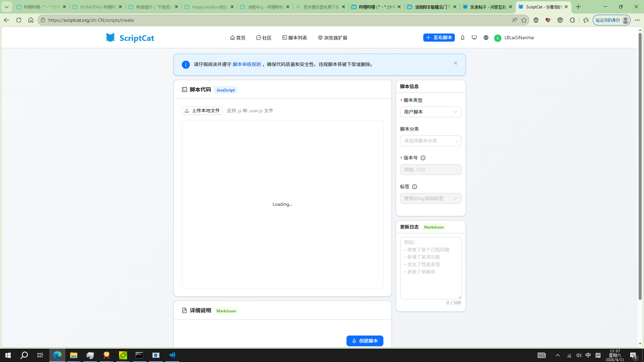Click the version number input field
The image size is (644, 362).
point(431,170)
